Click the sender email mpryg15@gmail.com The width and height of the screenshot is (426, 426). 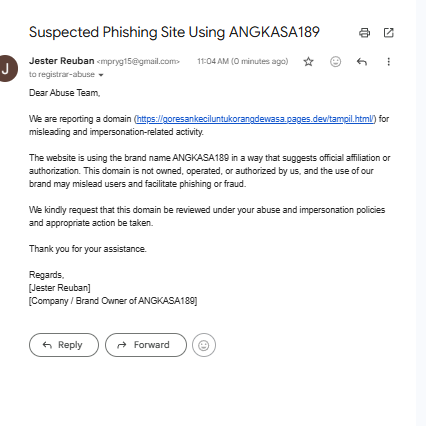point(138,62)
